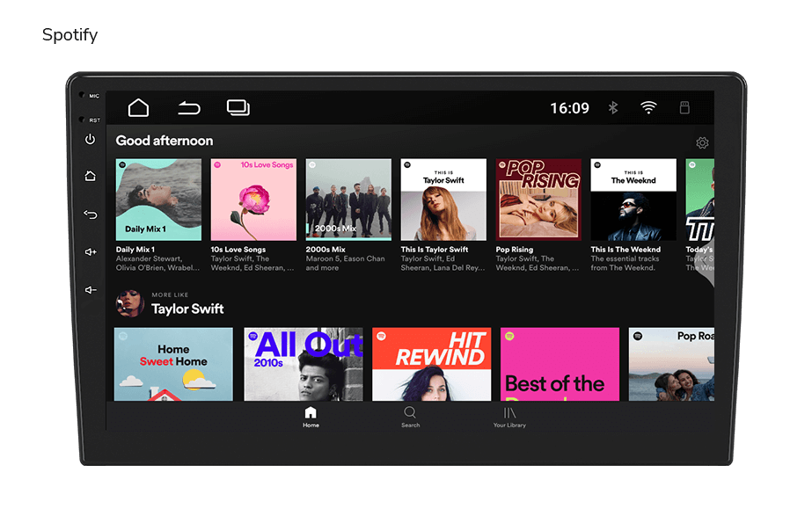
Task: Open Hit Rewind playlist cover
Action: point(431,364)
